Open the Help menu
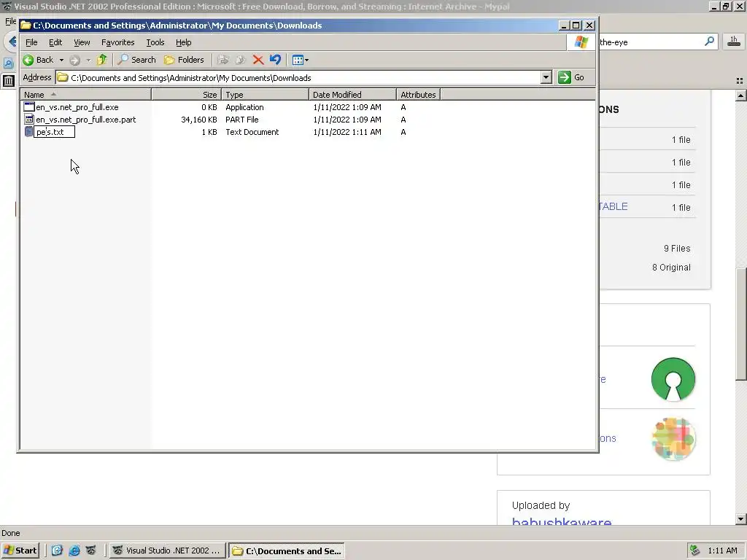Image resolution: width=747 pixels, height=560 pixels. (x=183, y=42)
